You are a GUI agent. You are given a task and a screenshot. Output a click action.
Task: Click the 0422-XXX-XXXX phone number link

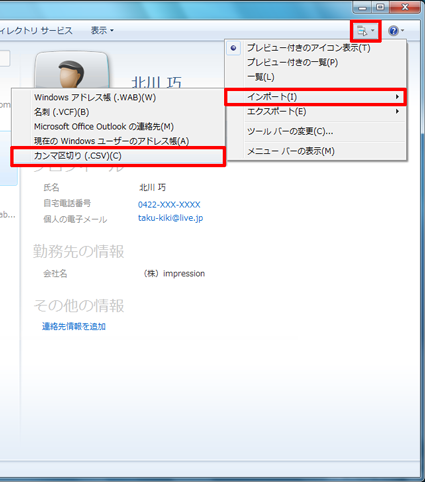169,205
